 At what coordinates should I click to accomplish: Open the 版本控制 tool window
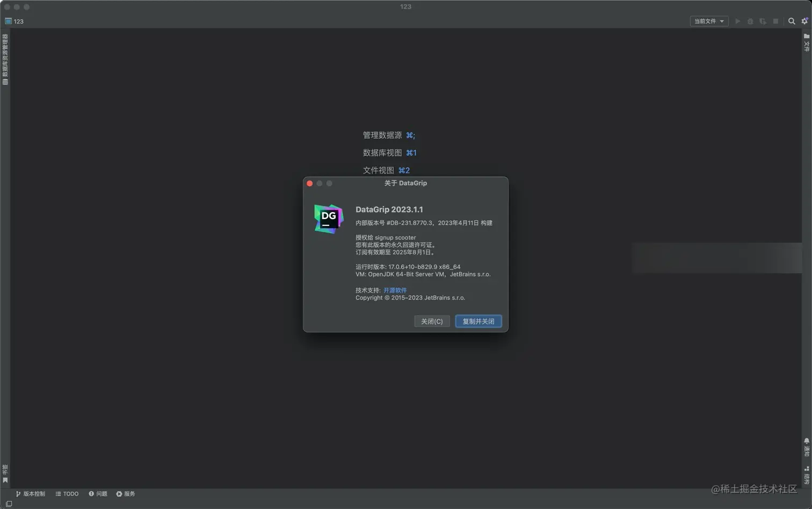pos(31,494)
